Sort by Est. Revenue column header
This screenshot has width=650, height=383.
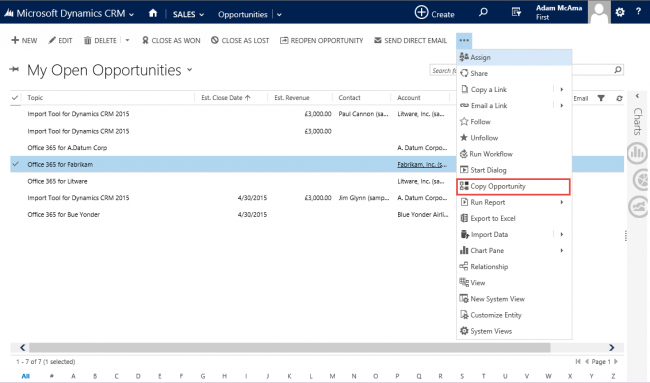292,98
